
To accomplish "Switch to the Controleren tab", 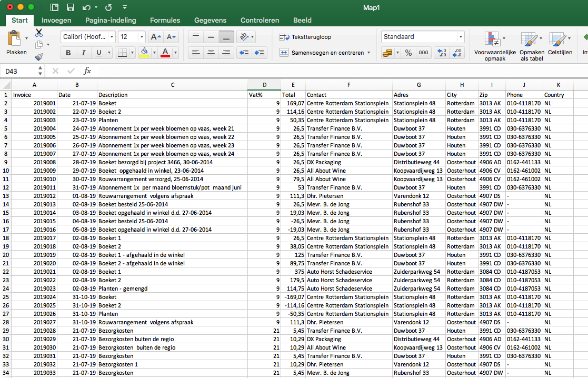I will tap(260, 20).
